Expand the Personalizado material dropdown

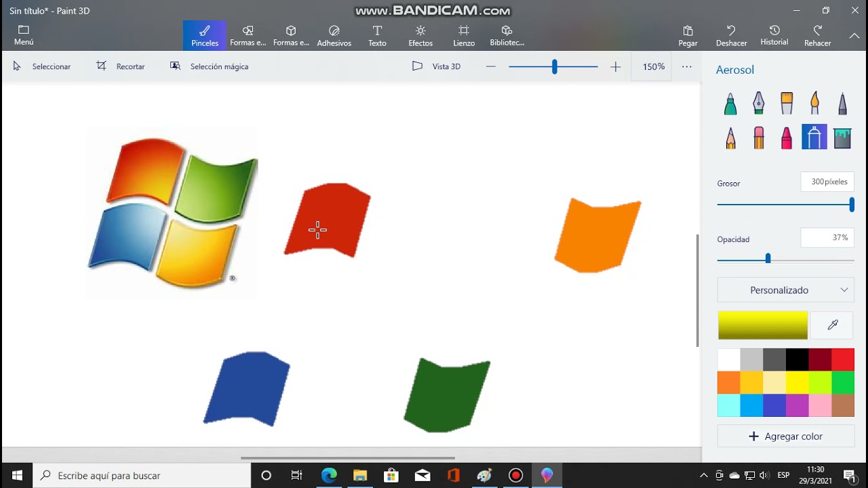[x=785, y=290]
